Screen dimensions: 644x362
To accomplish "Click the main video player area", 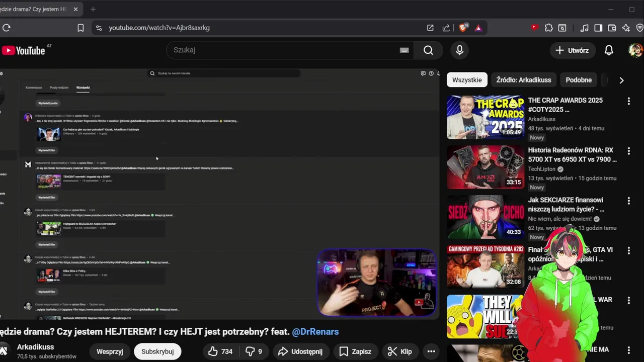I will (x=220, y=194).
